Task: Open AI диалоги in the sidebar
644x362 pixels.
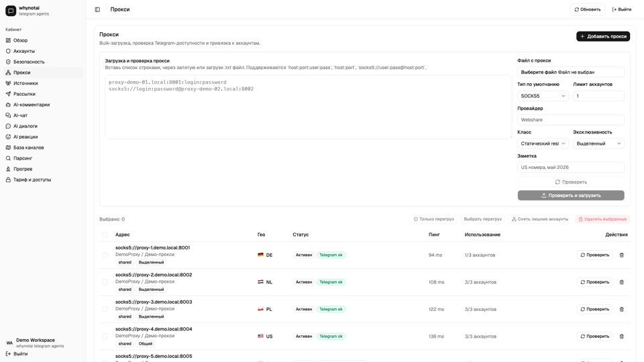Action: click(x=43, y=126)
